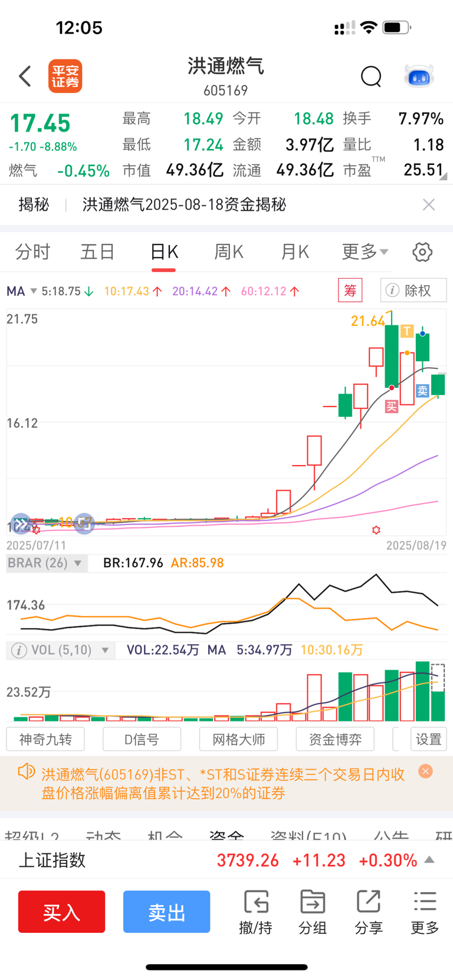Expand quote details corner triangle
This screenshot has height=980, width=453.
[443, 176]
